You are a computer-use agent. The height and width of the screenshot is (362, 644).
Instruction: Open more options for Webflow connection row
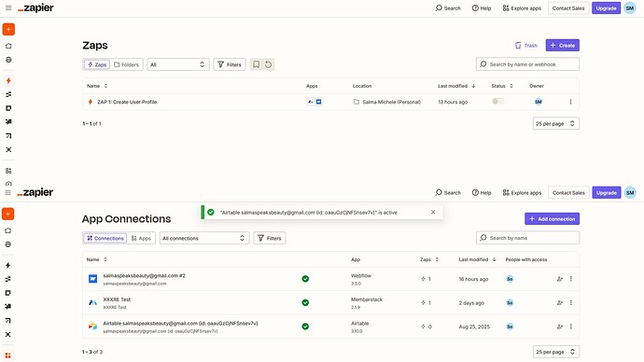click(571, 279)
